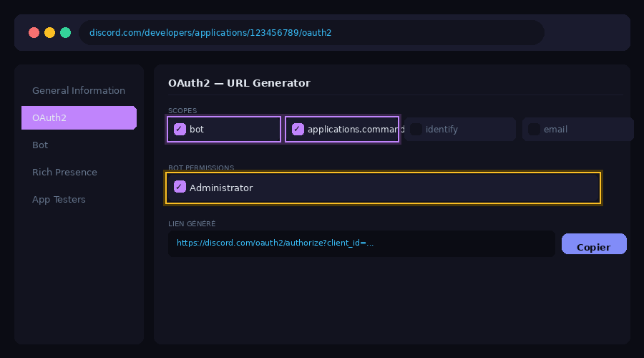Close the window with the red button

coord(34,32)
